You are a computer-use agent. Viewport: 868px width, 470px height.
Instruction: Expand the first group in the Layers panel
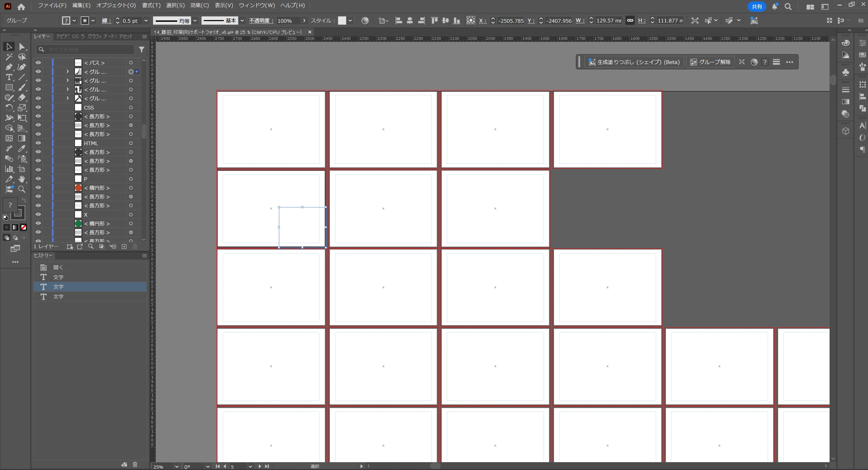click(67, 71)
